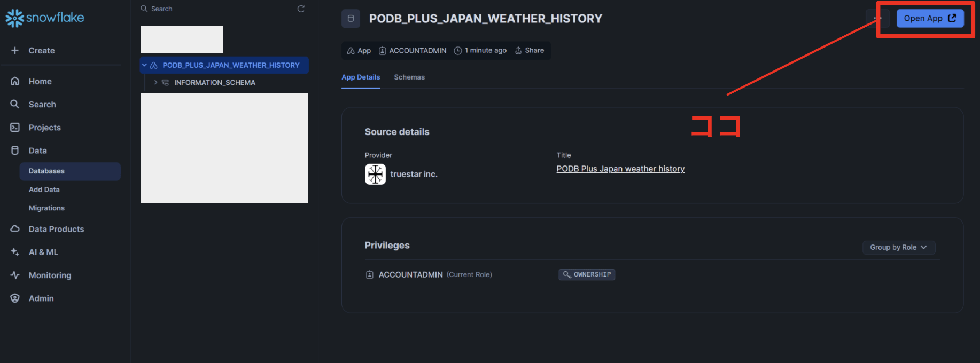Click the Monitoring pulse icon
980x363 pixels.
(15, 275)
